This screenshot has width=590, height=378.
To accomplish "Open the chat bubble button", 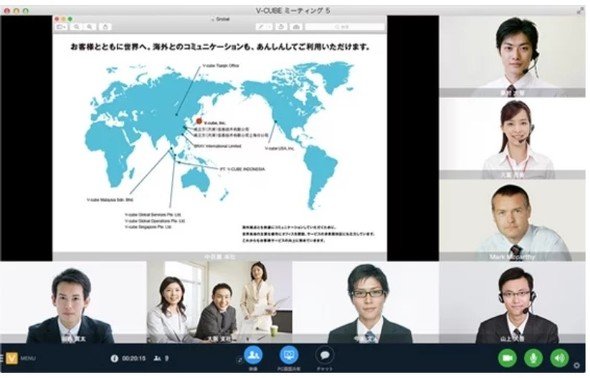I will coord(324,355).
